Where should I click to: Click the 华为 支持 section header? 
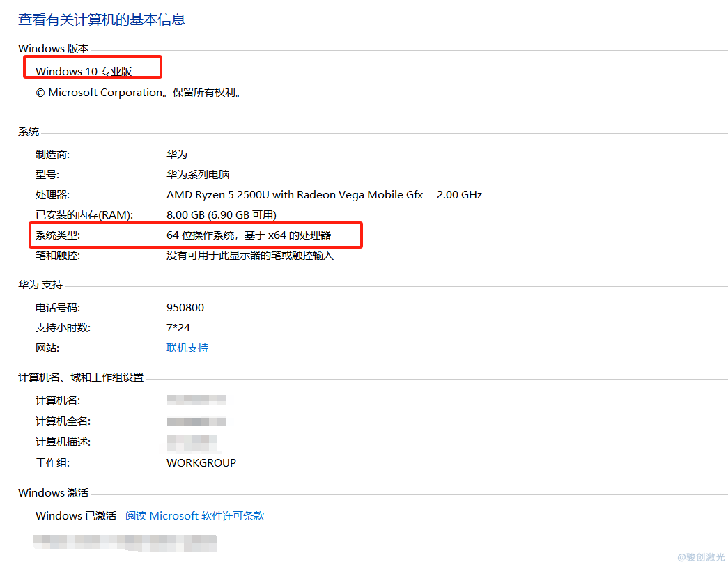tap(40, 284)
